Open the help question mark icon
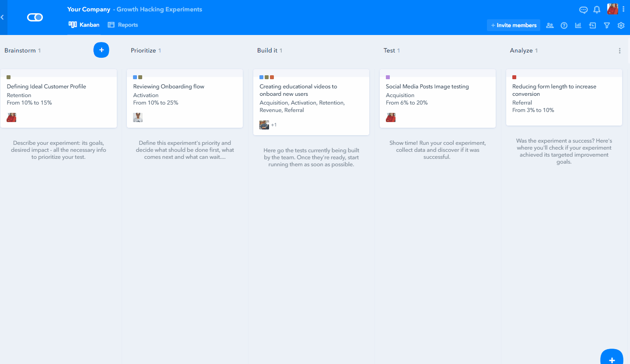 pyautogui.click(x=564, y=25)
